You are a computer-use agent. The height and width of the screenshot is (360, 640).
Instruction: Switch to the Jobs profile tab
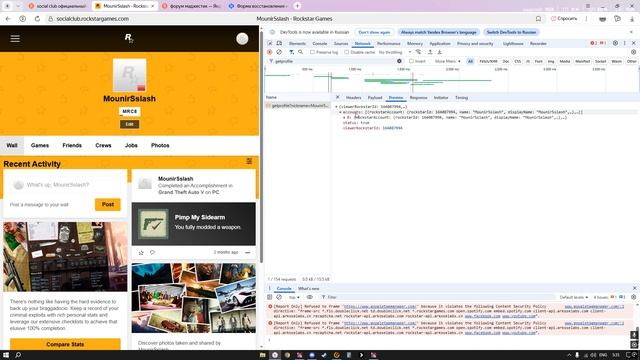point(131,145)
